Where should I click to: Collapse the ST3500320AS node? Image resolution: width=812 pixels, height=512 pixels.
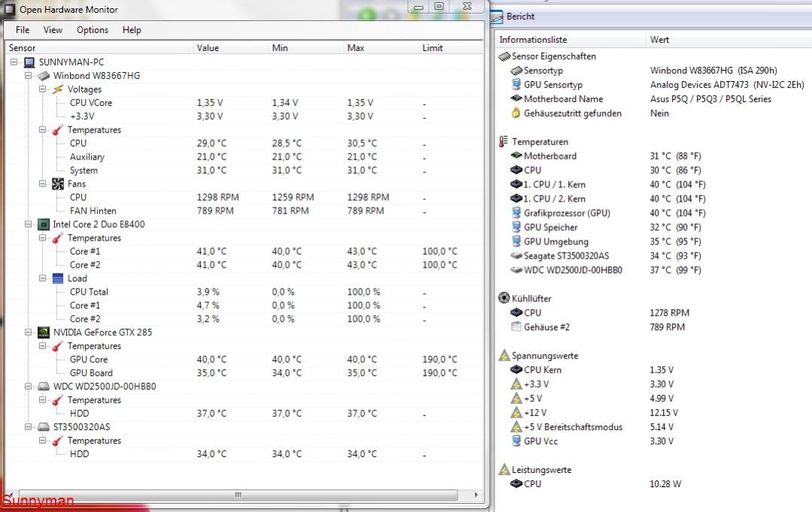click(x=28, y=427)
